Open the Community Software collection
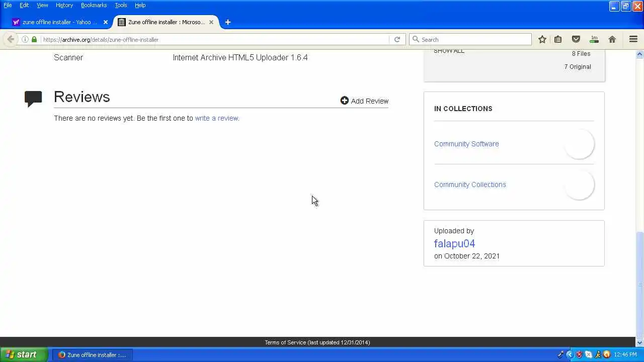This screenshot has width=644, height=362. (x=466, y=144)
